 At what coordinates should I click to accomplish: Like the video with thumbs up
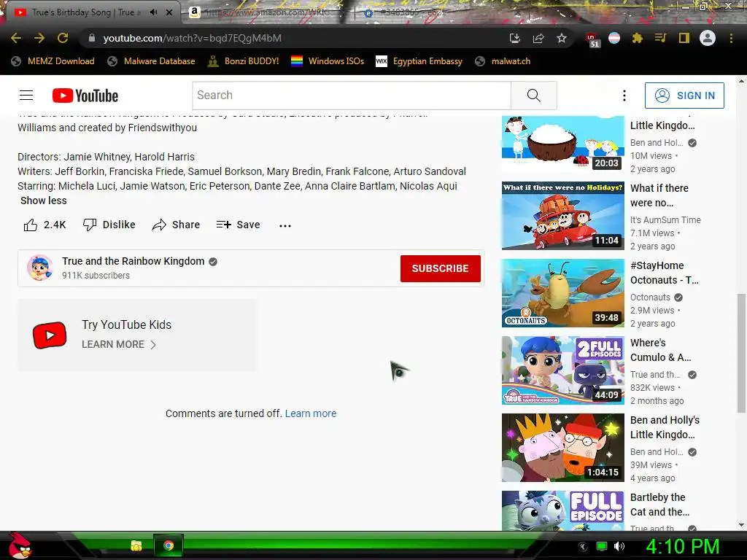(x=44, y=225)
